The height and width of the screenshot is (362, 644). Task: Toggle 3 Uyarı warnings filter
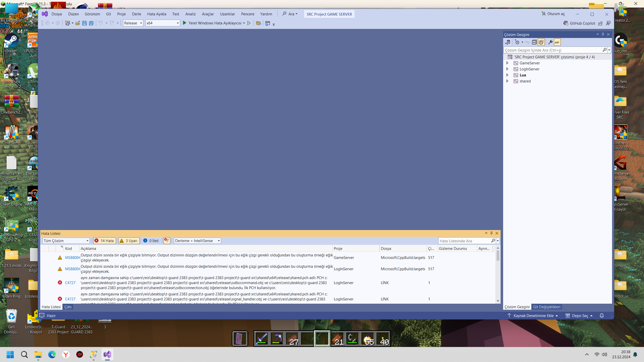(129, 241)
